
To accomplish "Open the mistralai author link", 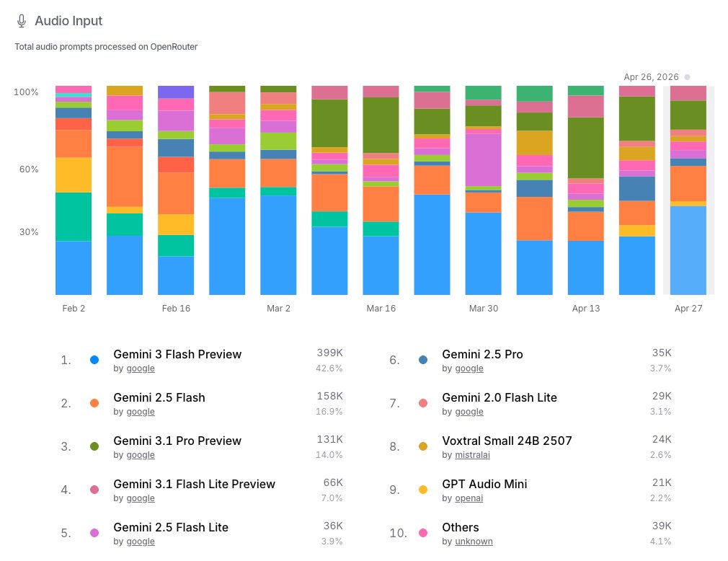I will [473, 455].
